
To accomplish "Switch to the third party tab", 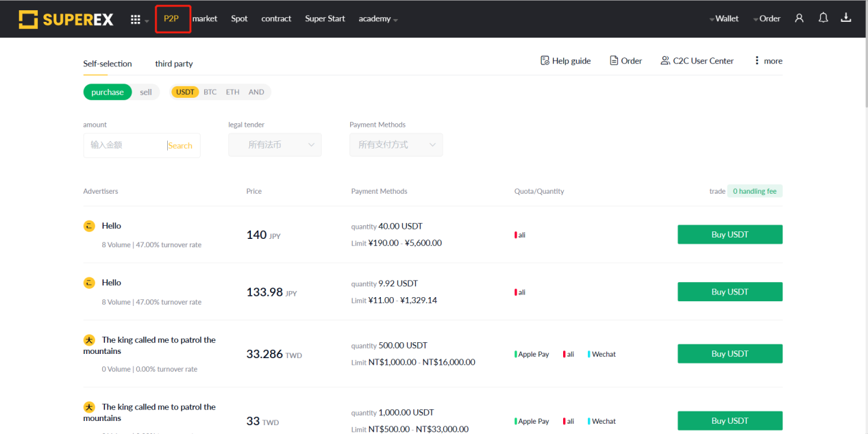I will [x=174, y=64].
